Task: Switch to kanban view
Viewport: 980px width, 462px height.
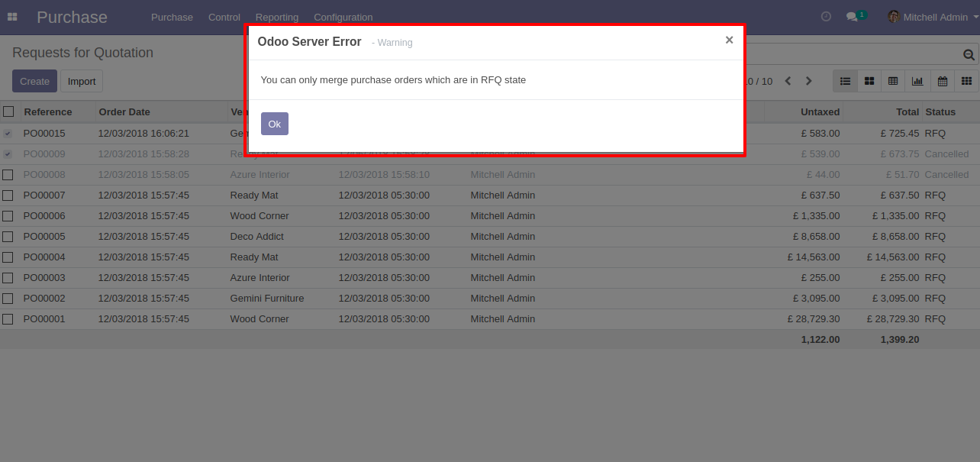Action: 869,81
